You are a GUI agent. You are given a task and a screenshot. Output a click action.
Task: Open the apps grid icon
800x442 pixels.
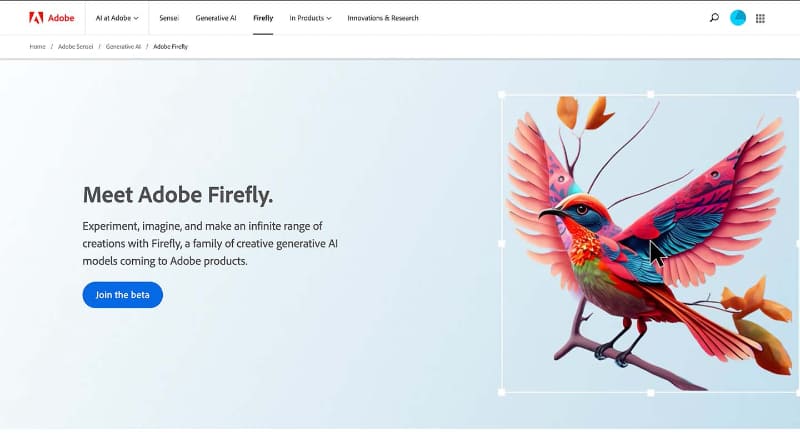tap(760, 18)
